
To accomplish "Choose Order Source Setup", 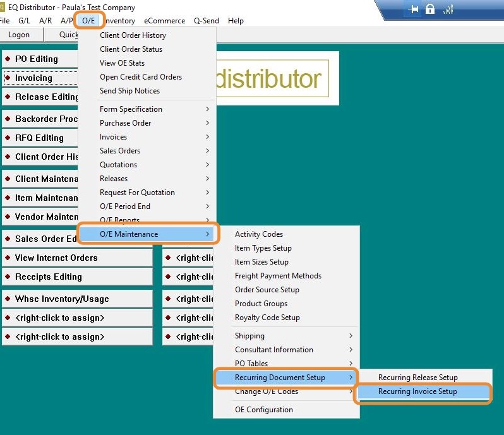I will click(286, 290).
